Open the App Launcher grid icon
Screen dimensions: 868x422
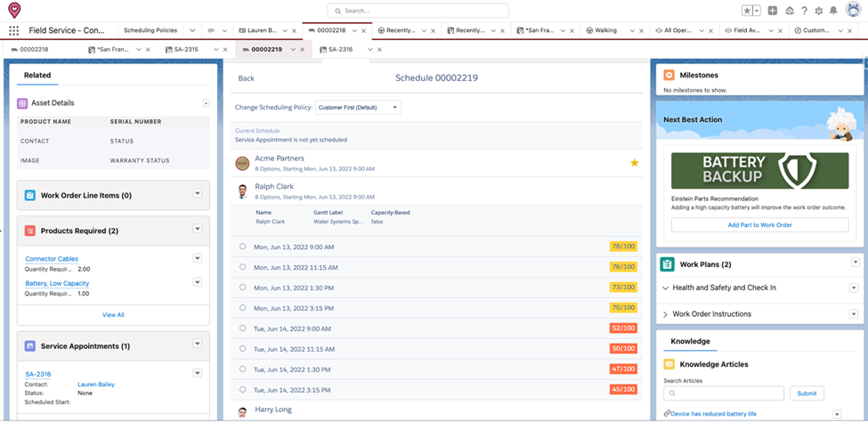(x=13, y=30)
